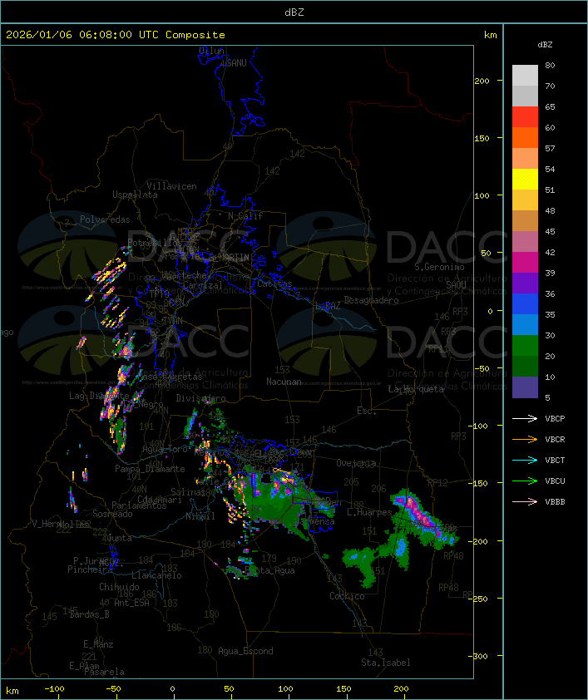Click the 'L.Huarpes' place label

[x=369, y=512]
